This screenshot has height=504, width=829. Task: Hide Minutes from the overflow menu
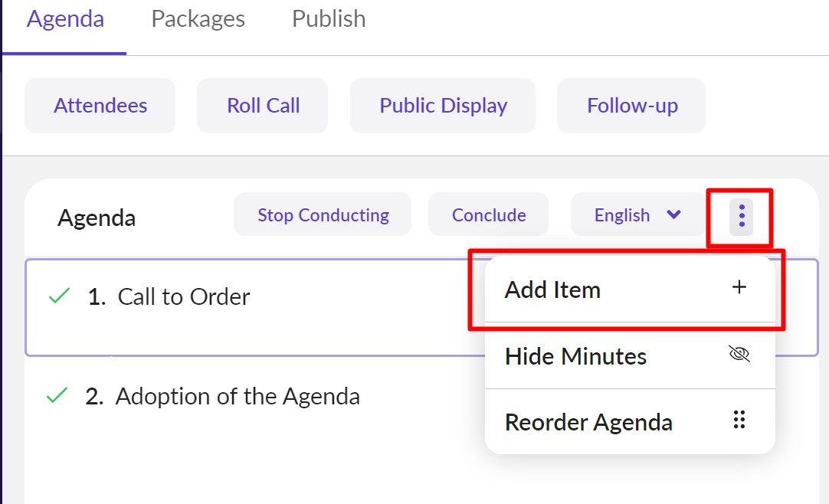click(575, 355)
